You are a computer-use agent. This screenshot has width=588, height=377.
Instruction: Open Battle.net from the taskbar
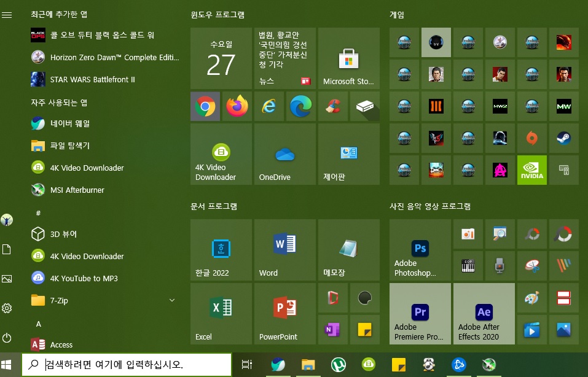click(458, 365)
